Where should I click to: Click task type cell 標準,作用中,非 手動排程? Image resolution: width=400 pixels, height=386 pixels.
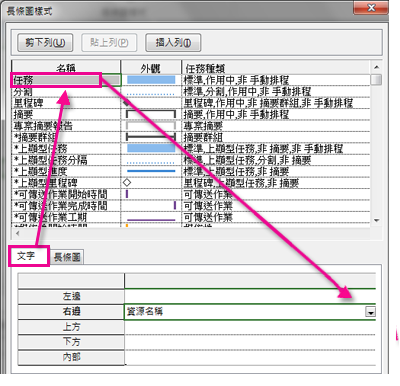(276, 80)
